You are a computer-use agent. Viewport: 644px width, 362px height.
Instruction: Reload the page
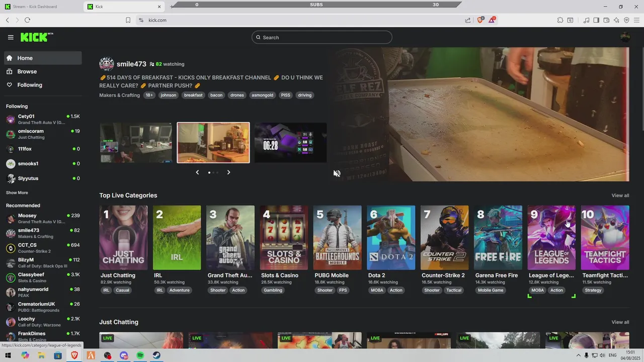coord(27,20)
